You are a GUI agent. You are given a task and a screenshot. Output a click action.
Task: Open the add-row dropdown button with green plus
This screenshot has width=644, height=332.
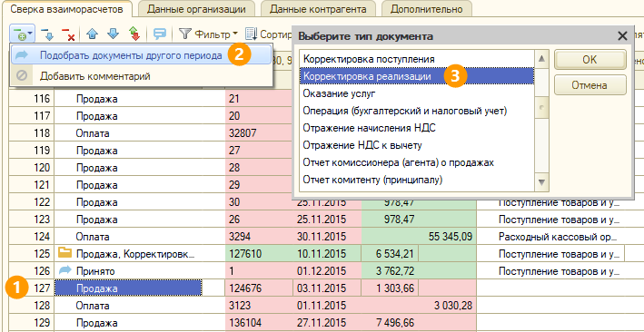click(23, 34)
